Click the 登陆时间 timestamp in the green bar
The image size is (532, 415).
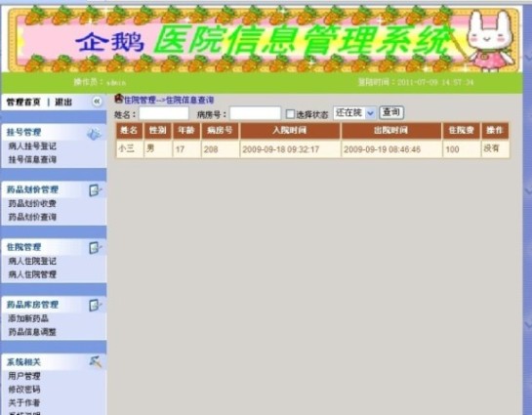[416, 82]
